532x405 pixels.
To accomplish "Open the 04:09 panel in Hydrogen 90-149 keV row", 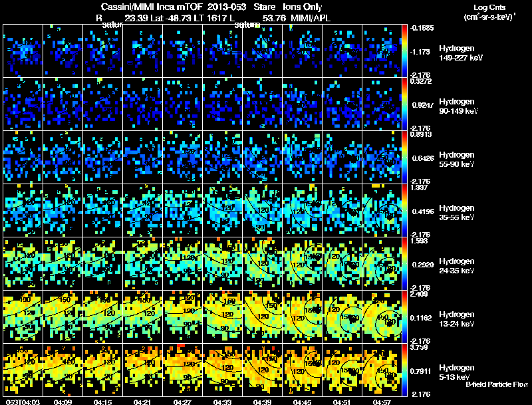I will tap(63, 104).
